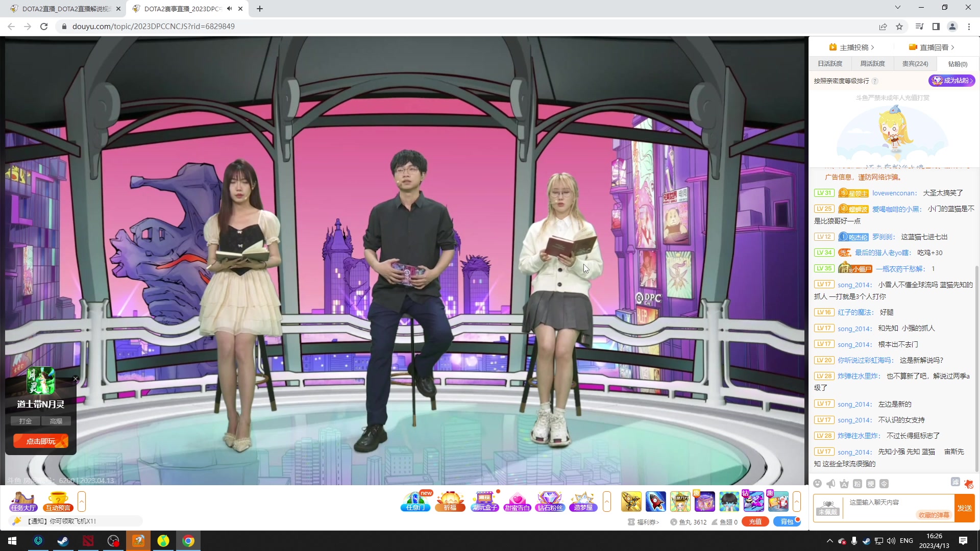980x551 pixels.
Task: Click the 令 command icon in chat toolbar
Action: coord(884,484)
